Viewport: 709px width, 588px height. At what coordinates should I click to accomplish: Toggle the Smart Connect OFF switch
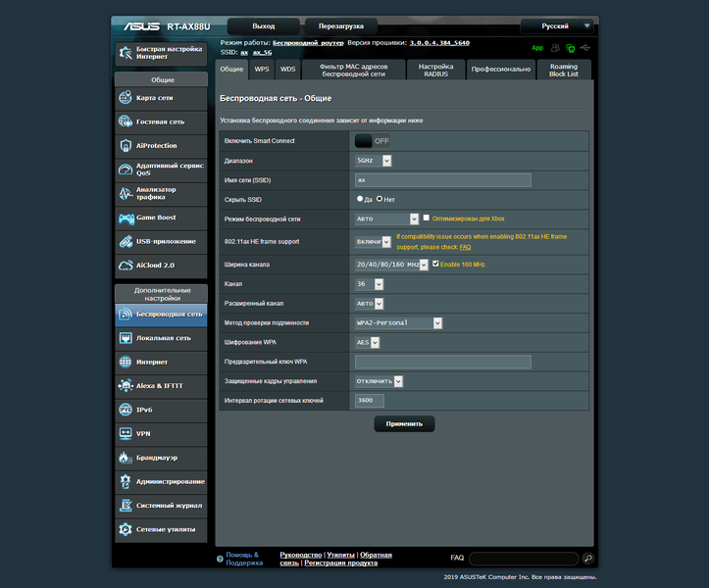[x=372, y=141]
